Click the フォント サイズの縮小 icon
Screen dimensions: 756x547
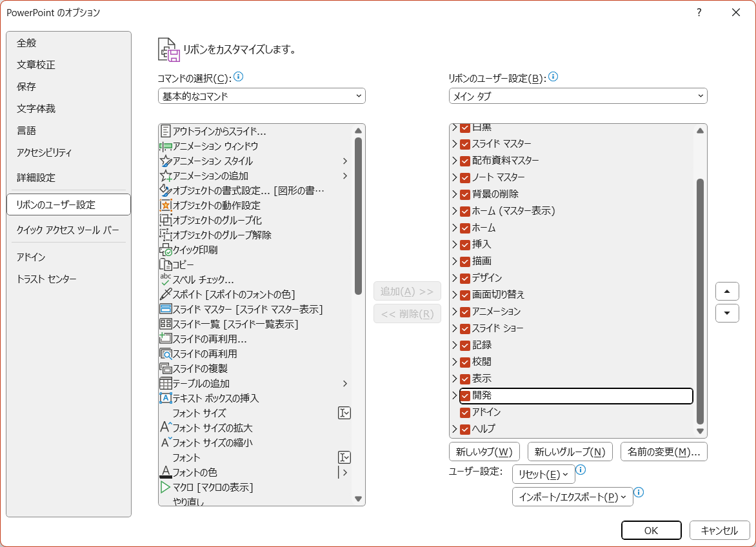[x=165, y=443]
